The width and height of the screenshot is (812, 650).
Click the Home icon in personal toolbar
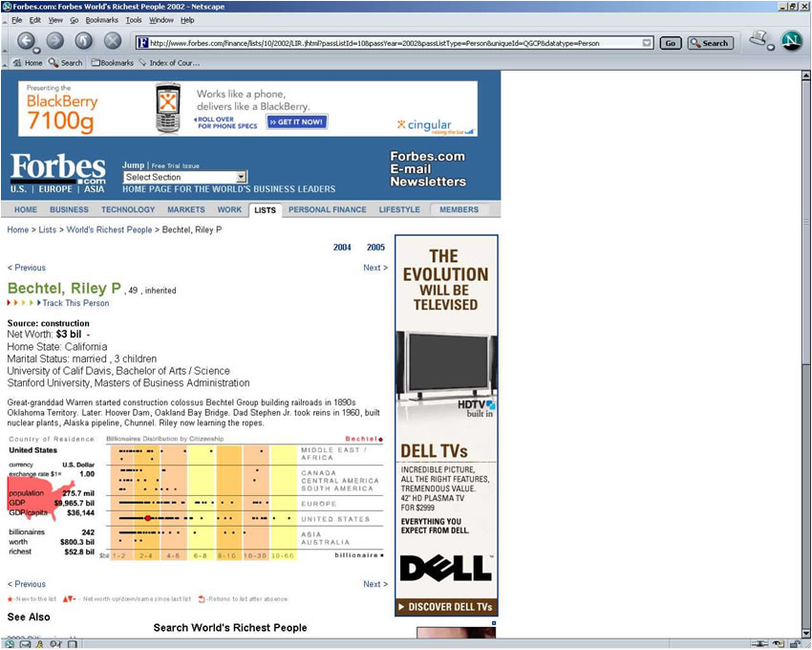tap(28, 63)
